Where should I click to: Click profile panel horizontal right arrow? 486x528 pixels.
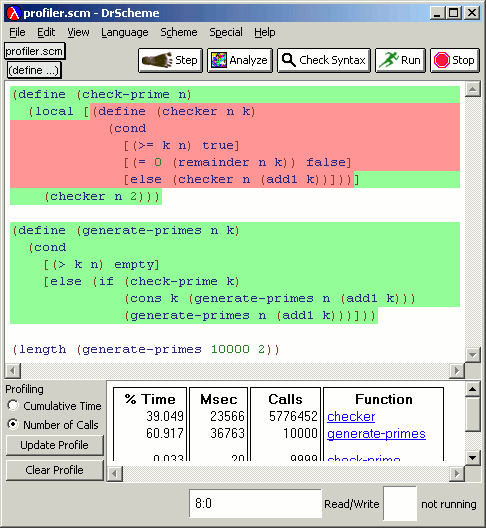[x=457, y=473]
